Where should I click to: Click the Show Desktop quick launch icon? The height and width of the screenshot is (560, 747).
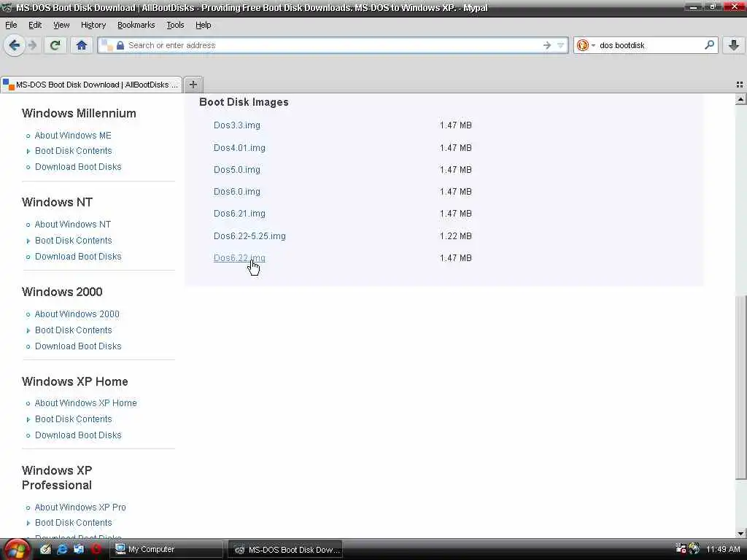pos(79,549)
